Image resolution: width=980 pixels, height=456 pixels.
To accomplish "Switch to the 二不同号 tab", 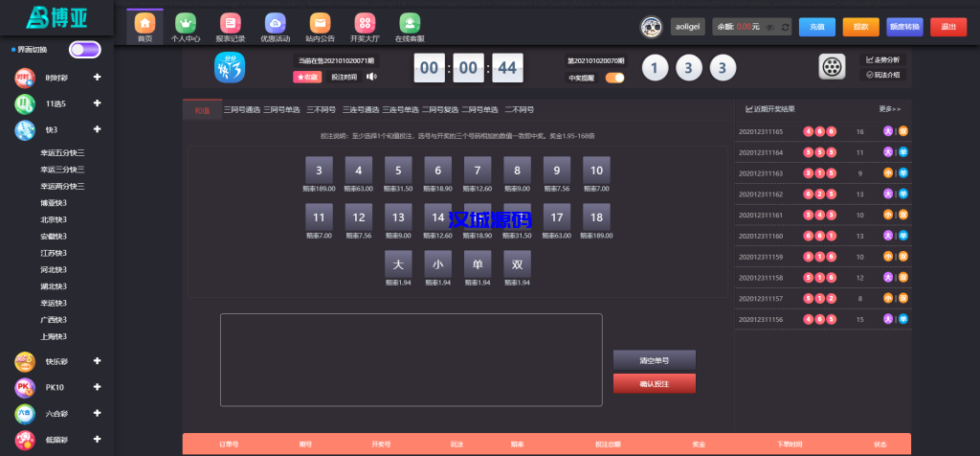I will pyautogui.click(x=519, y=110).
